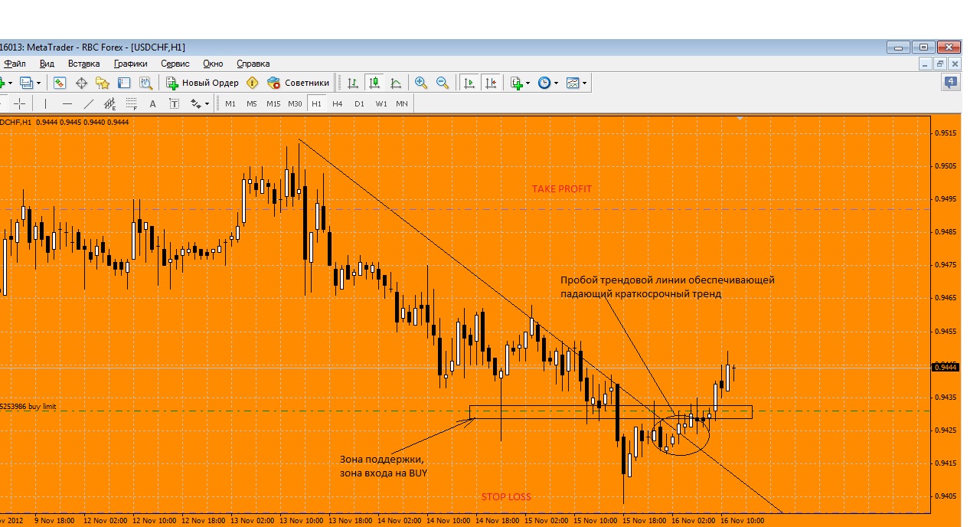980x527 pixels.
Task: Click the 'Пробой трендовой линии' text annotation
Action: pyautogui.click(x=667, y=286)
